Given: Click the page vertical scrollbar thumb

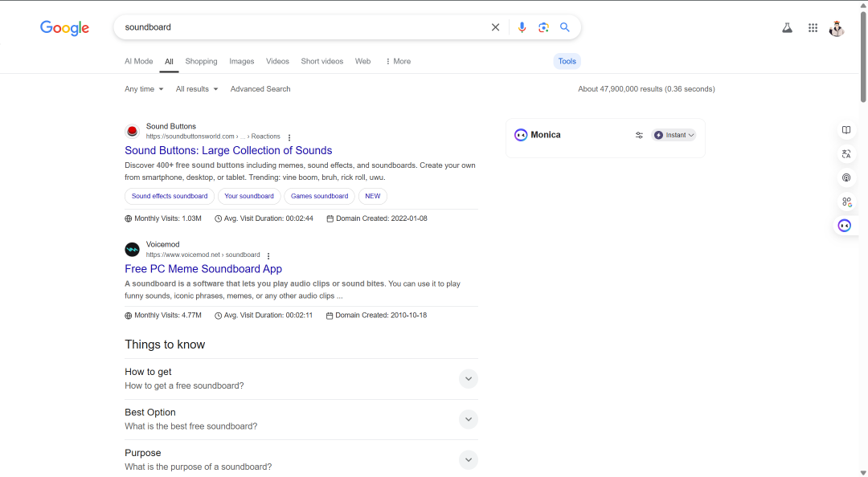Looking at the screenshot, I should tap(863, 55).
